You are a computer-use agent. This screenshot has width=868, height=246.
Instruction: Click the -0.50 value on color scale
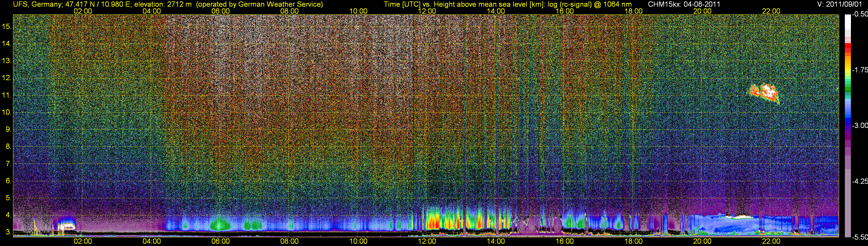click(x=860, y=14)
